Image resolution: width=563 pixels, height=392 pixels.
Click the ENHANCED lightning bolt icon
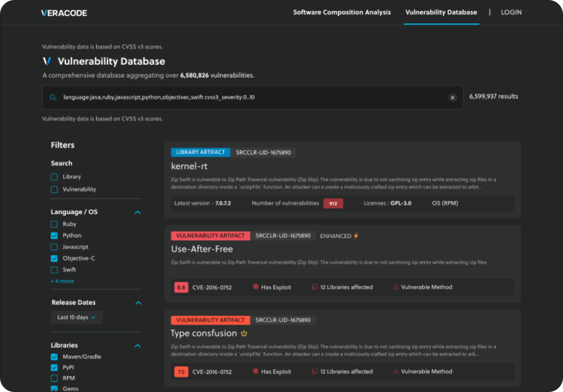(x=356, y=236)
